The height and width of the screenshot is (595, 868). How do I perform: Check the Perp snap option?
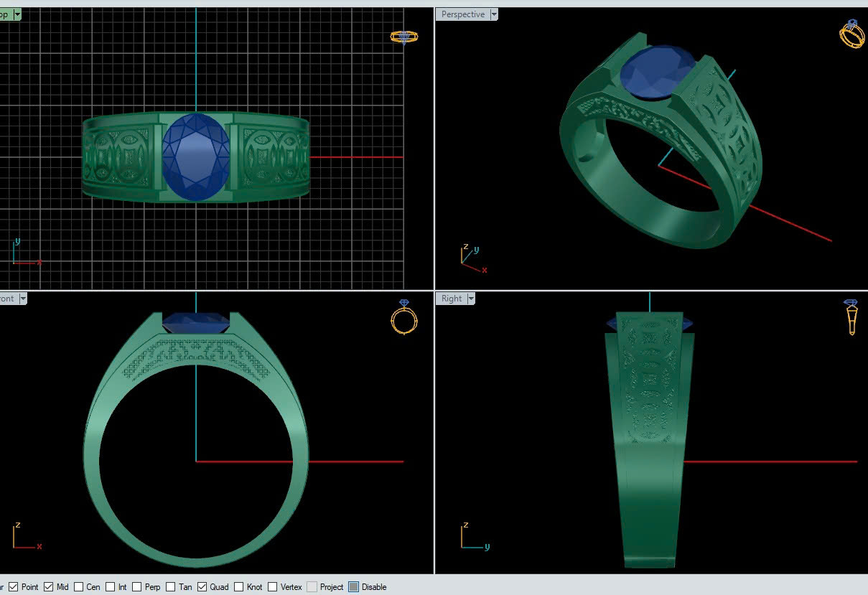pyautogui.click(x=137, y=587)
